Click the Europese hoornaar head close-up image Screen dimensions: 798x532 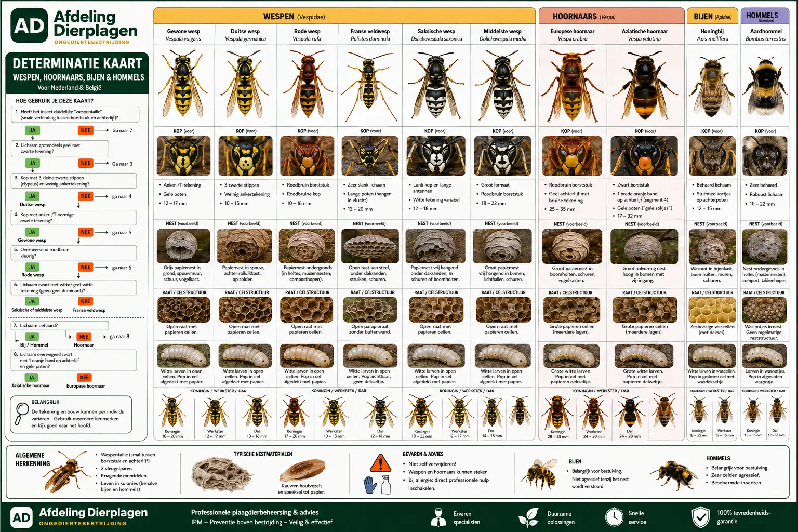click(572, 156)
